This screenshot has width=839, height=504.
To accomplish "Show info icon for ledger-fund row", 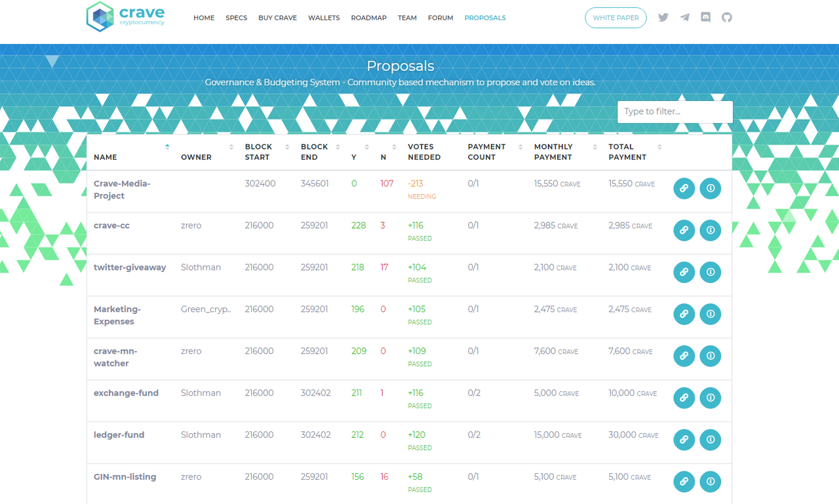I will point(711,440).
